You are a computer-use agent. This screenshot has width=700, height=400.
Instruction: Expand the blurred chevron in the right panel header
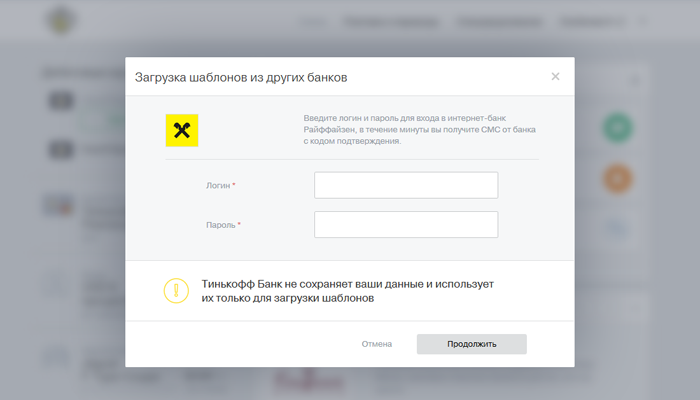point(633,80)
